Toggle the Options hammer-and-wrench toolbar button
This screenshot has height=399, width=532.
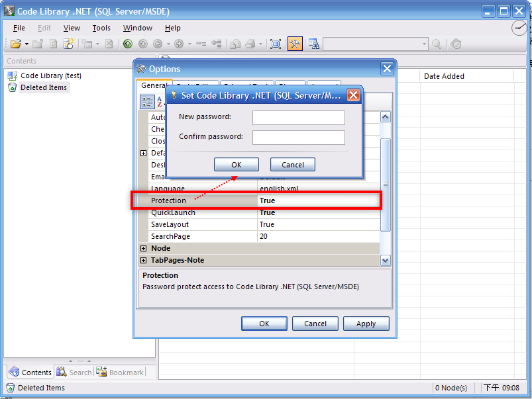(x=295, y=44)
